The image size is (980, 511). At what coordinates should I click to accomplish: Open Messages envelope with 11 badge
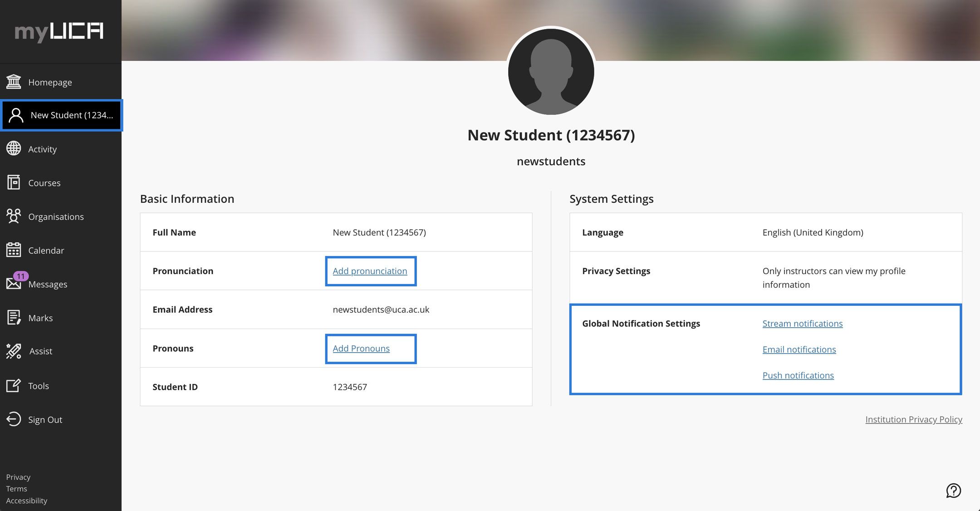[x=15, y=283]
